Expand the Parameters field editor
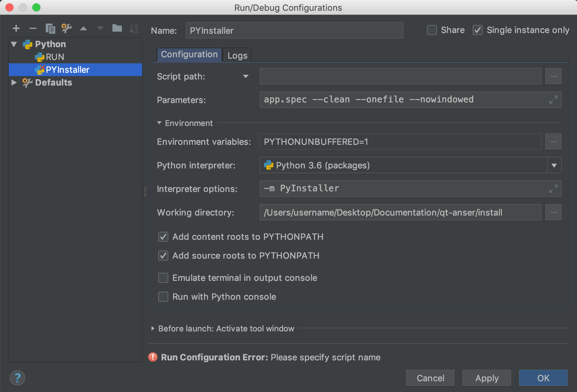Image resolution: width=577 pixels, height=392 pixels. (553, 100)
